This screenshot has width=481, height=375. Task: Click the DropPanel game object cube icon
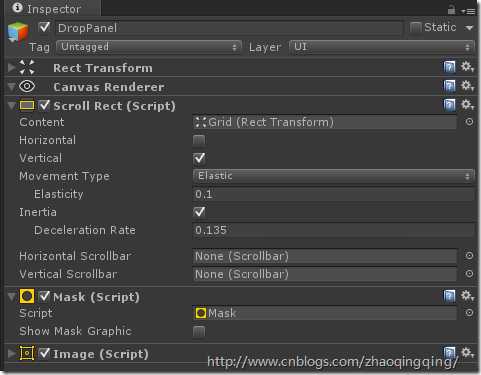[x=18, y=32]
